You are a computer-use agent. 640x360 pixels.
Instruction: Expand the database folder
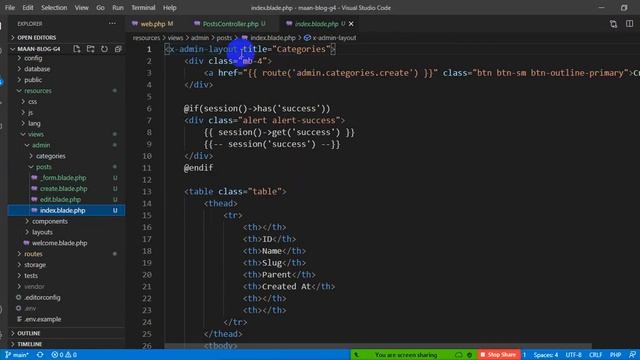[37, 69]
